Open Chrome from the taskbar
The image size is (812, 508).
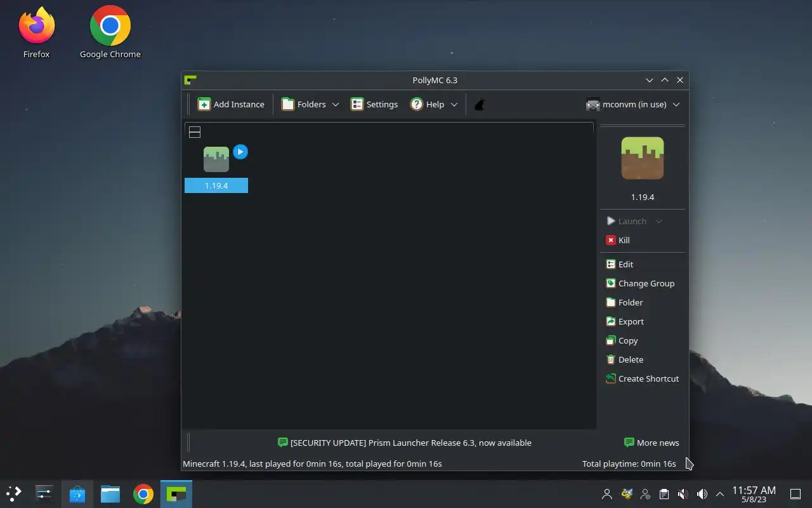pyautogui.click(x=143, y=493)
